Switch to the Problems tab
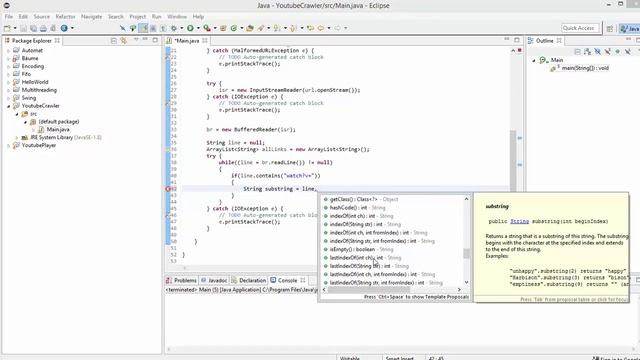640x360 pixels. pos(181,280)
